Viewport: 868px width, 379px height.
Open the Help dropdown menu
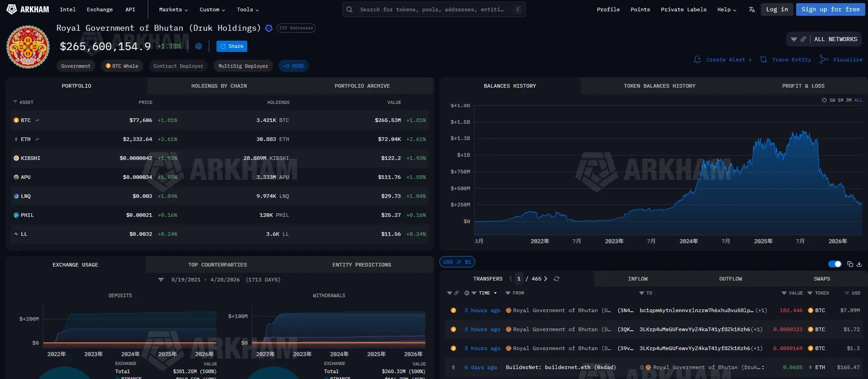[x=726, y=9]
